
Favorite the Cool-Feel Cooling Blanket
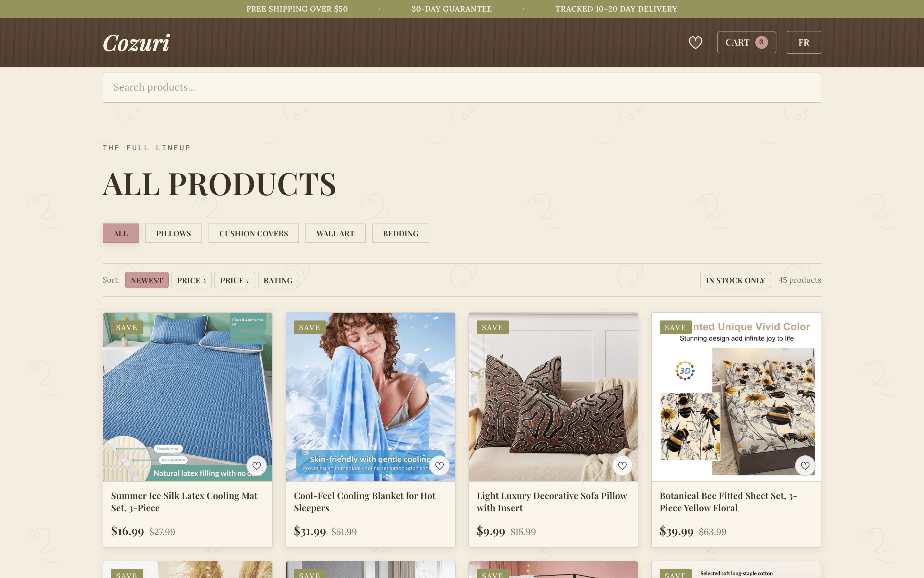point(440,465)
